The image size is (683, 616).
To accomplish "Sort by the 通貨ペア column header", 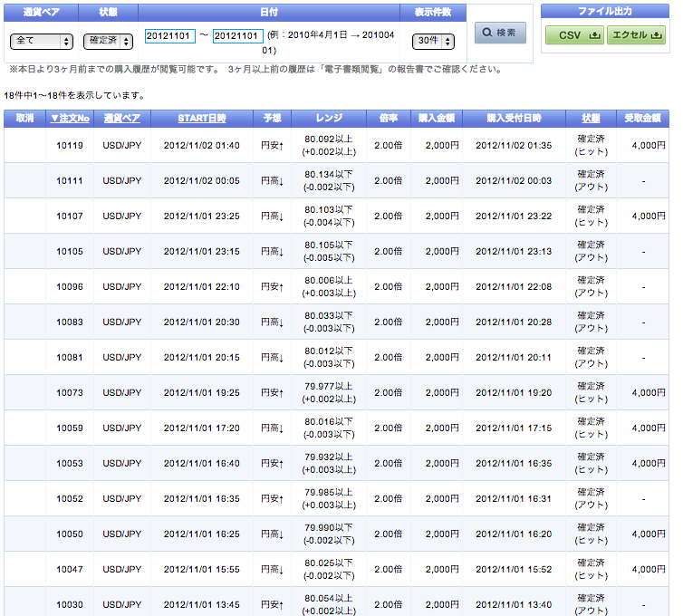I will [x=121, y=119].
